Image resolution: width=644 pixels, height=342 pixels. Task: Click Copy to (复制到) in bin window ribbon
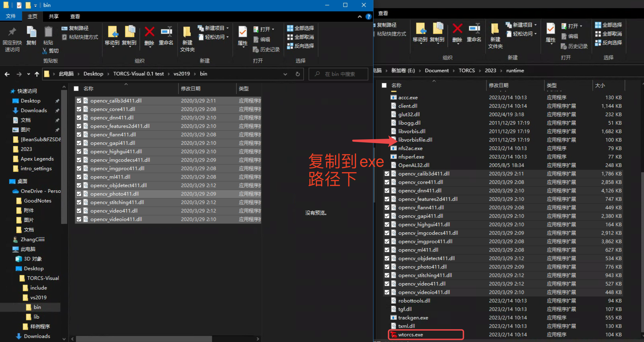[129, 36]
